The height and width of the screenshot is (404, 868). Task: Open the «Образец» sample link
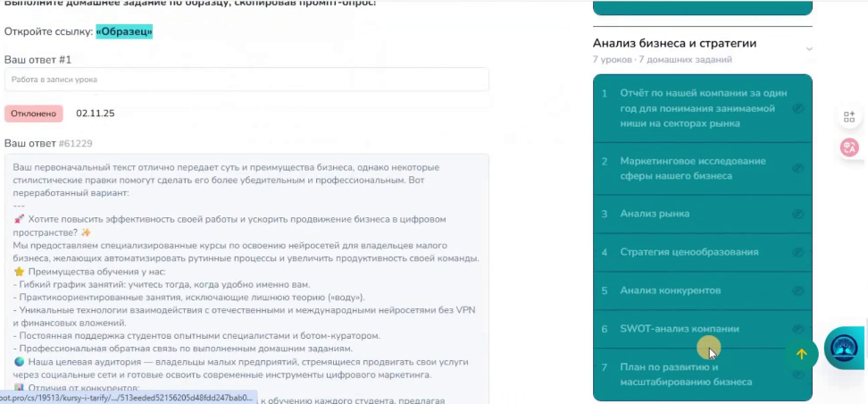[x=124, y=31]
